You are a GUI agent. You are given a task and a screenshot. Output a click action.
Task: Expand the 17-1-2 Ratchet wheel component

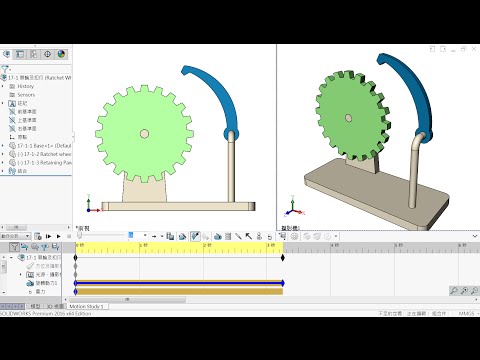[3, 154]
